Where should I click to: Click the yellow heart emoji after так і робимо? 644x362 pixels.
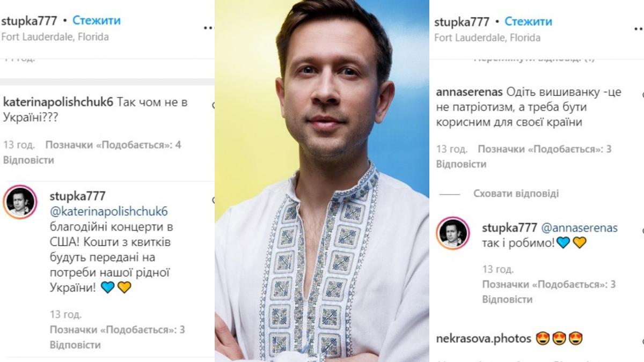pyautogui.click(x=579, y=242)
